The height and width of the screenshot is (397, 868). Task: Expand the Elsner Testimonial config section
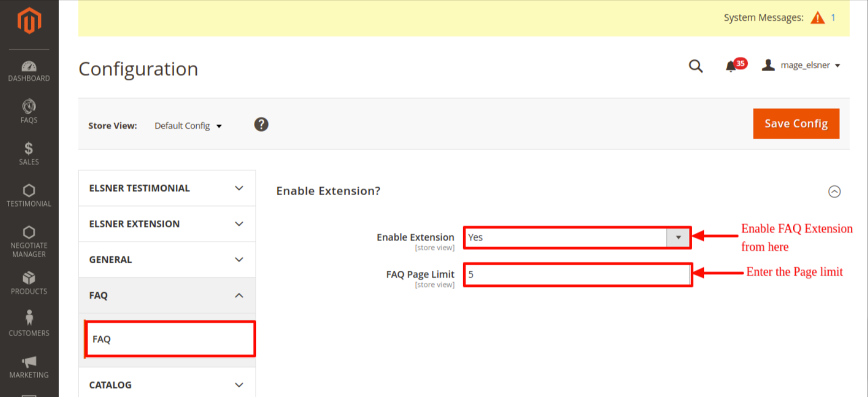pyautogui.click(x=167, y=188)
